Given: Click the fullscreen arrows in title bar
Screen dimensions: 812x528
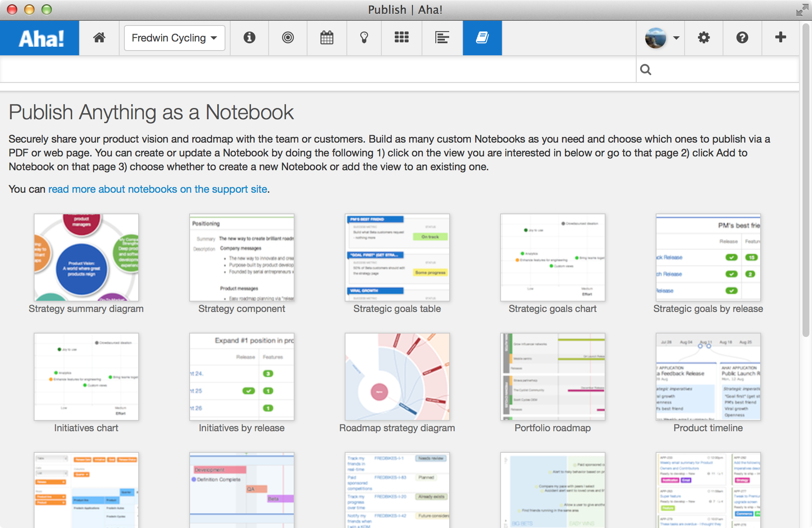Looking at the screenshot, I should point(802,10).
